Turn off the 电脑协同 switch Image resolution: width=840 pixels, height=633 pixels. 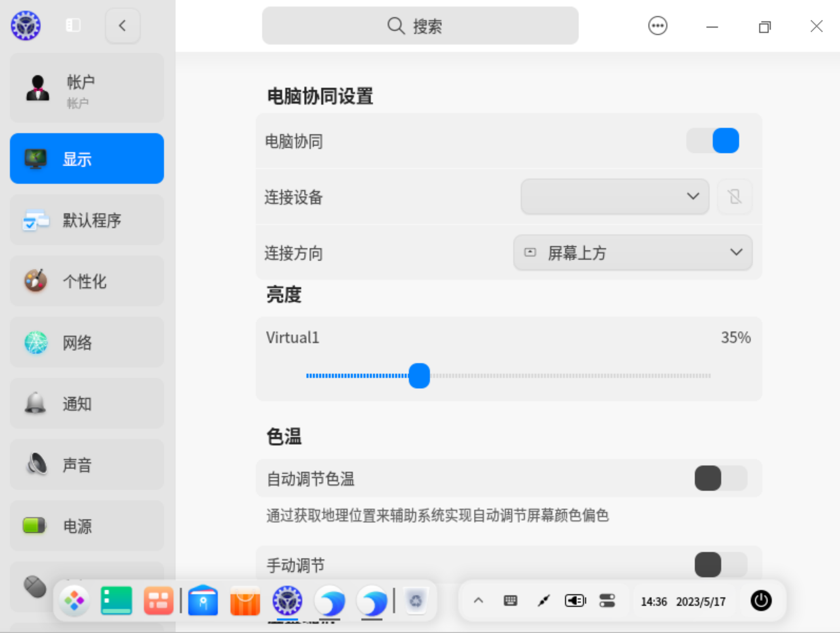[x=713, y=141]
